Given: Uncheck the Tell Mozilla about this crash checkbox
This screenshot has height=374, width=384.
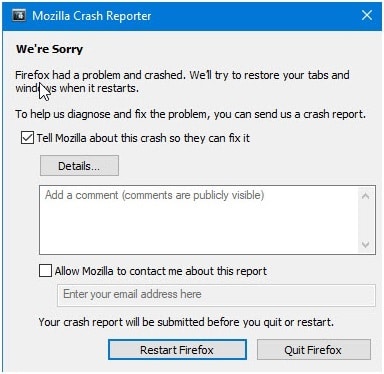Looking at the screenshot, I should point(27,138).
